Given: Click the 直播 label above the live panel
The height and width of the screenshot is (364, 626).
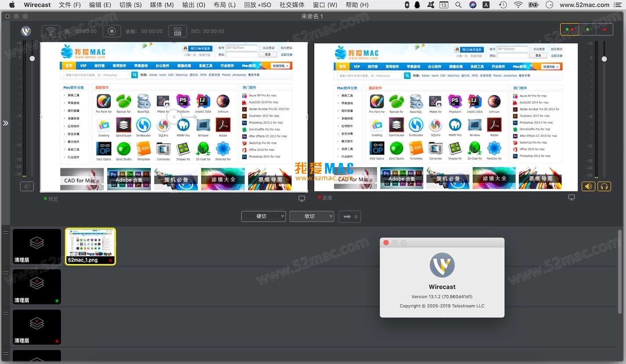Looking at the screenshot, I should pos(326,198).
